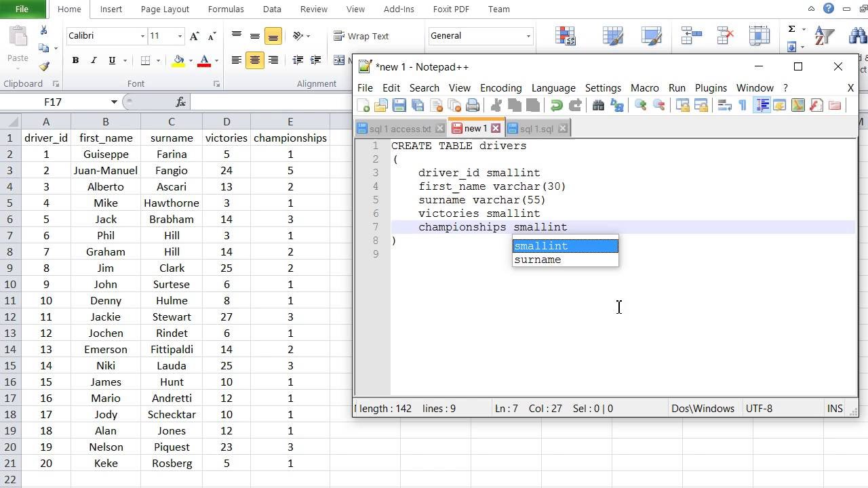The image size is (868, 488).
Task: Click the Excel Format Painter brush
Action: tap(44, 66)
